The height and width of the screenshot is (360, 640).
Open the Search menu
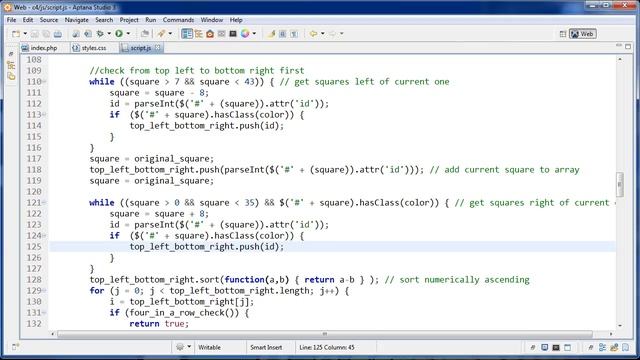(x=104, y=20)
